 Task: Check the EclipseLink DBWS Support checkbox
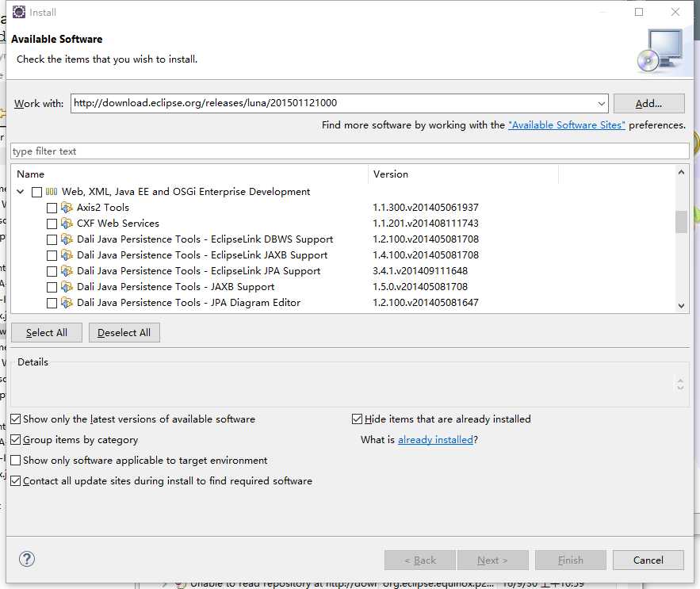pyautogui.click(x=52, y=239)
